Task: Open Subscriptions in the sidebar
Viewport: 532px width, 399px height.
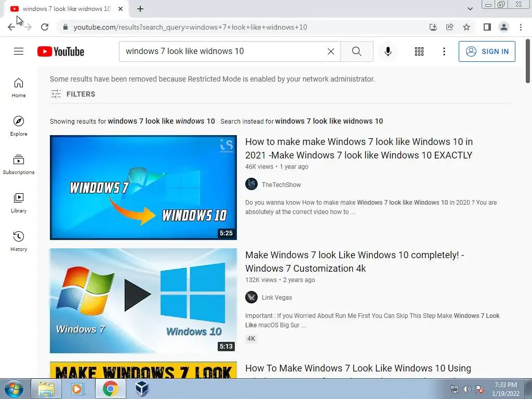Action: (19, 165)
